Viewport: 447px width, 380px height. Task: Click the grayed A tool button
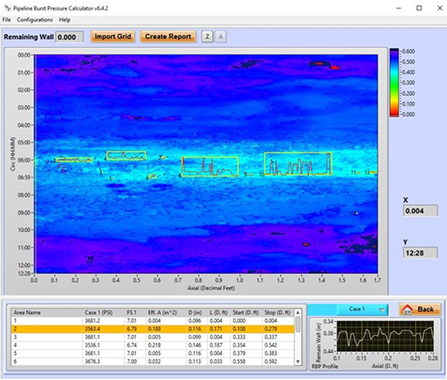pyautogui.click(x=220, y=37)
